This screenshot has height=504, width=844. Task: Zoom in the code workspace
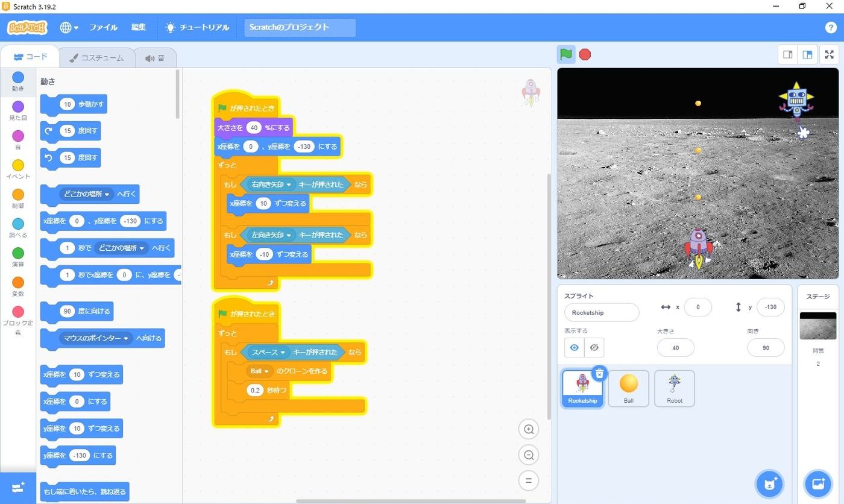(x=529, y=429)
